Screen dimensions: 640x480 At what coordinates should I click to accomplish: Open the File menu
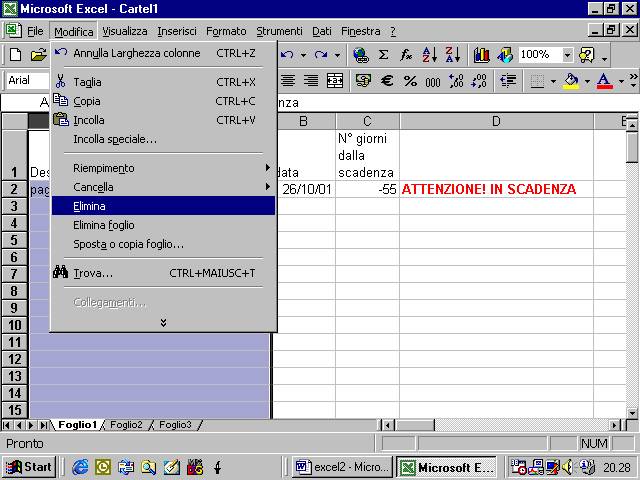[x=35, y=31]
